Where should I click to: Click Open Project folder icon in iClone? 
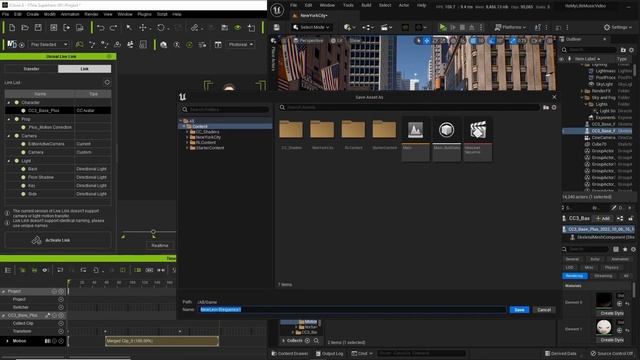[25, 27]
